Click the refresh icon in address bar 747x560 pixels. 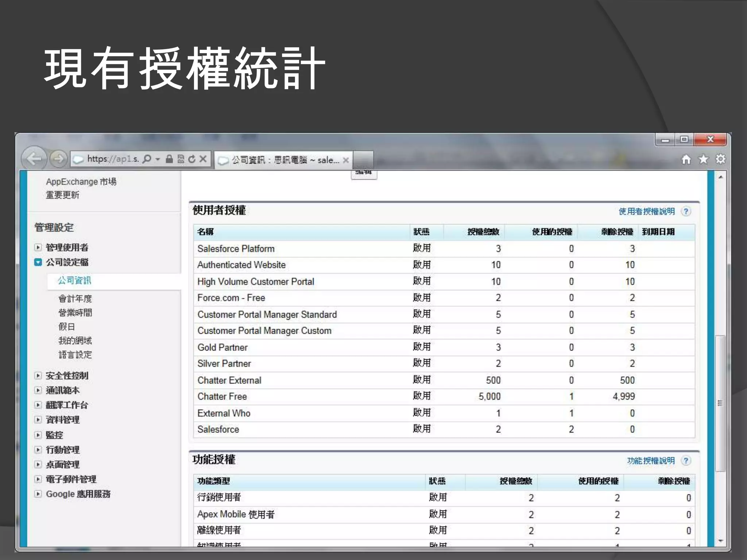click(192, 159)
